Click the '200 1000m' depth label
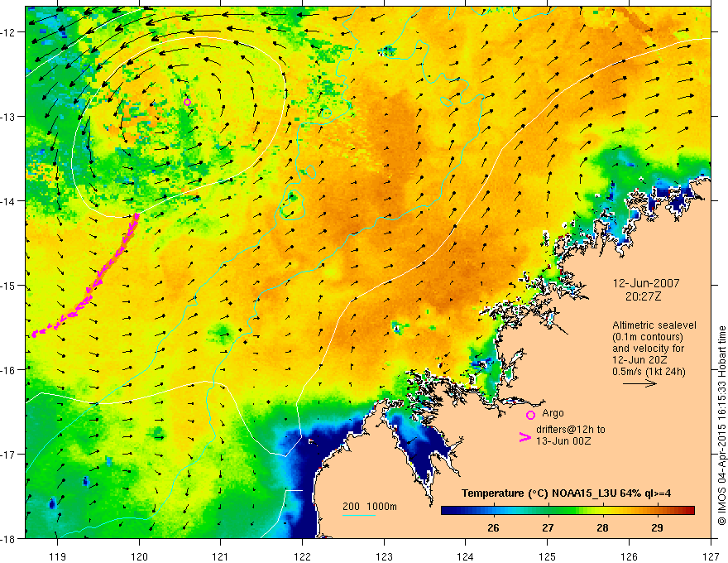Viewport: 728px width, 563px height. coord(370,507)
